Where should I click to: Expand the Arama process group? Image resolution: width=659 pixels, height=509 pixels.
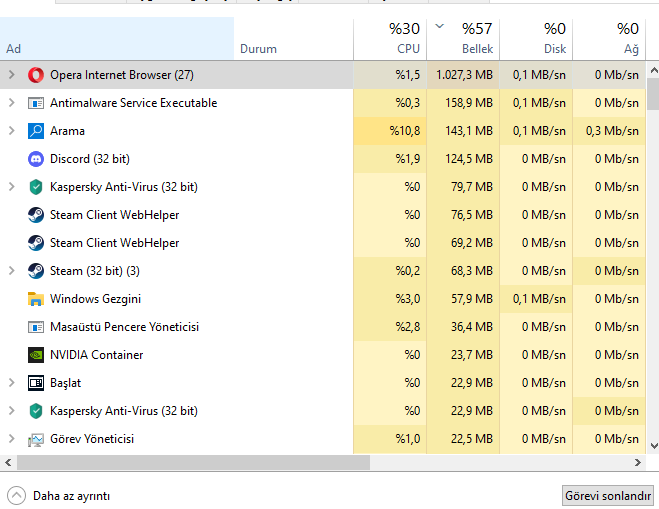(11, 131)
